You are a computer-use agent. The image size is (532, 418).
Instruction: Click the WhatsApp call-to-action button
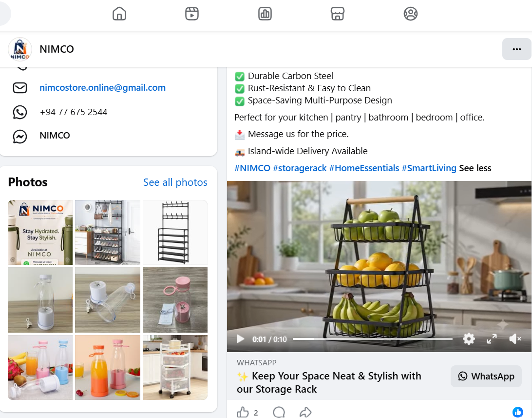pos(486,376)
